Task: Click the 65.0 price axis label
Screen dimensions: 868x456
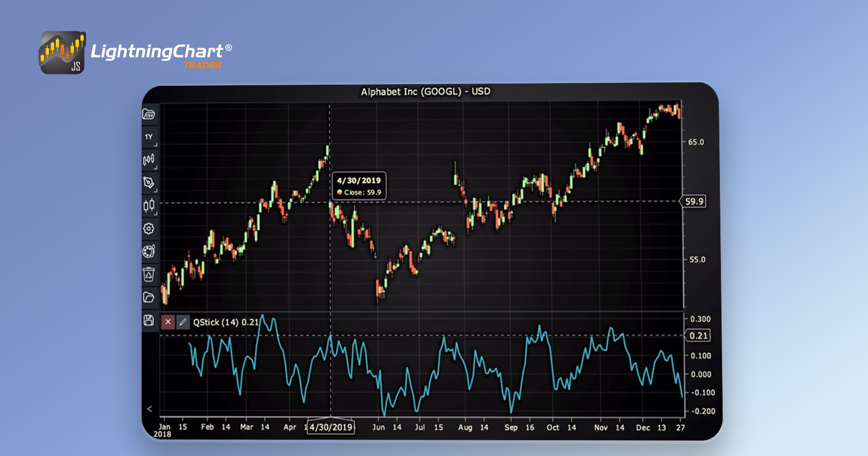Action: (x=697, y=142)
